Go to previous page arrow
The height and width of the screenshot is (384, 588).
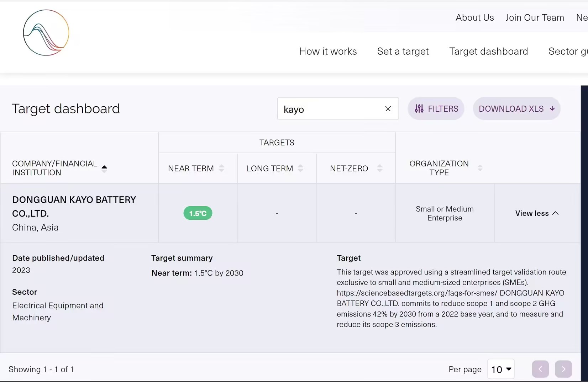(540, 369)
